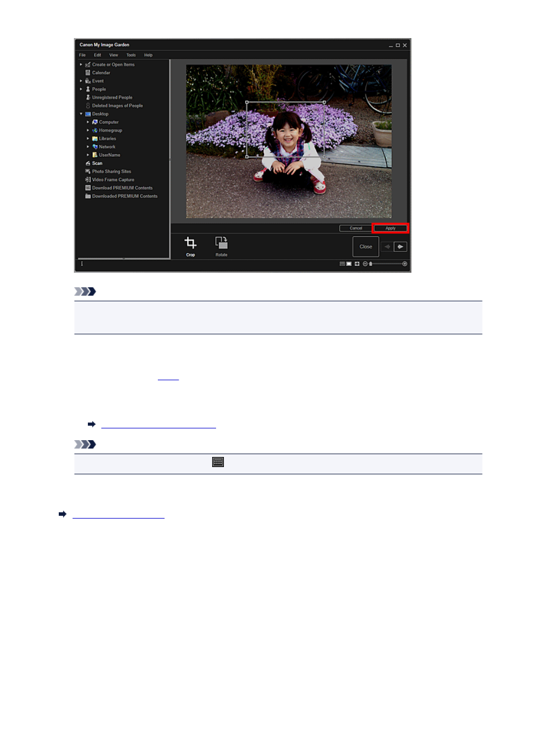Click the top-left crop frame handle

click(x=247, y=102)
